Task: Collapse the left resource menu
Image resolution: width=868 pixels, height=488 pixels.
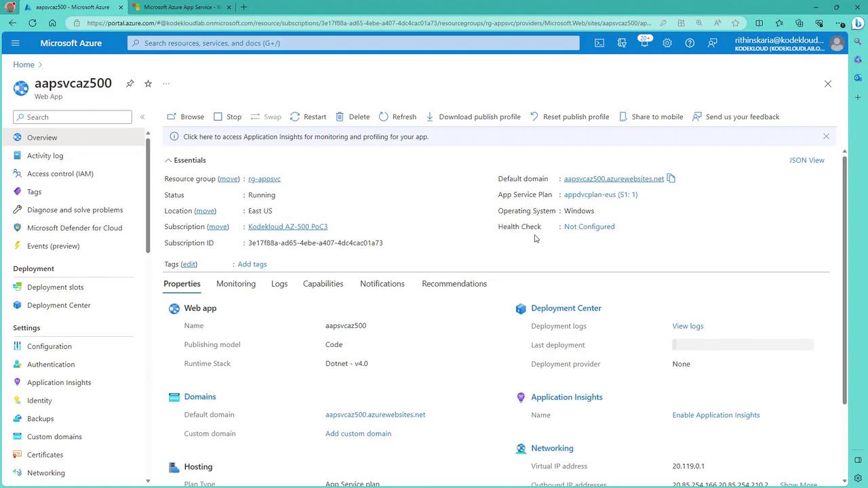Action: click(142, 117)
